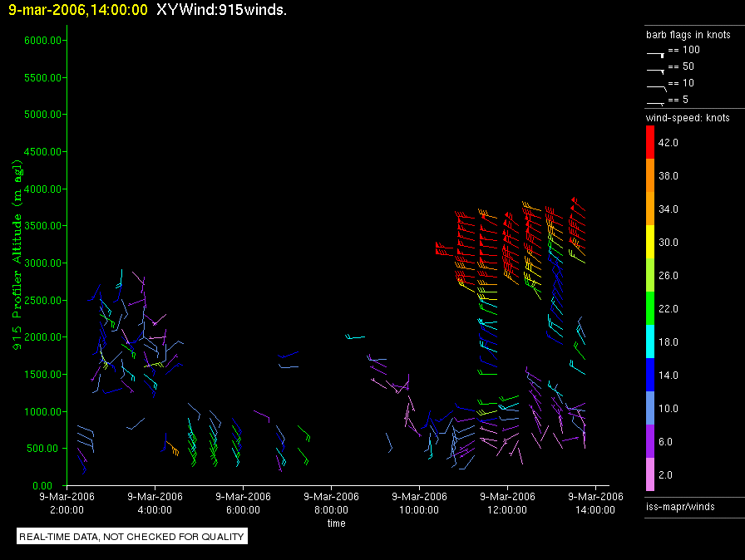The height and width of the screenshot is (560, 745).
Task: Click the green 22.0 knots color band
Action: click(650, 308)
